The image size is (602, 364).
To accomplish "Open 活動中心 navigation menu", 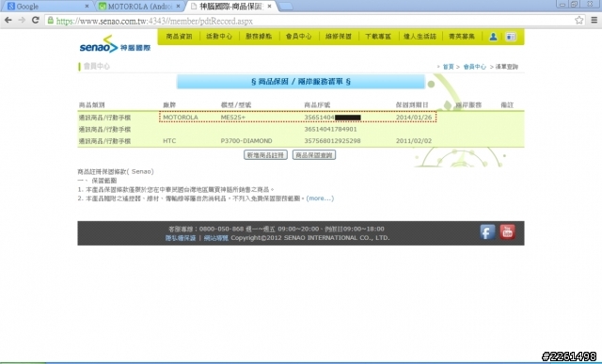I will click(x=219, y=37).
